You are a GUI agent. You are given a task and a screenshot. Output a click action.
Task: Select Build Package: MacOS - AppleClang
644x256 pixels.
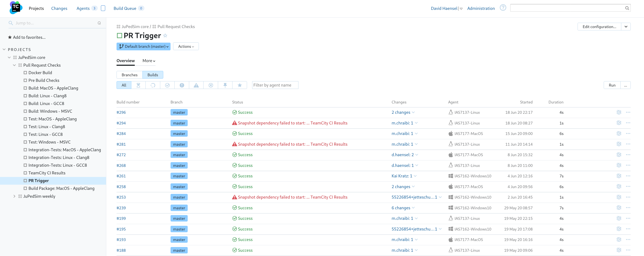pos(61,189)
